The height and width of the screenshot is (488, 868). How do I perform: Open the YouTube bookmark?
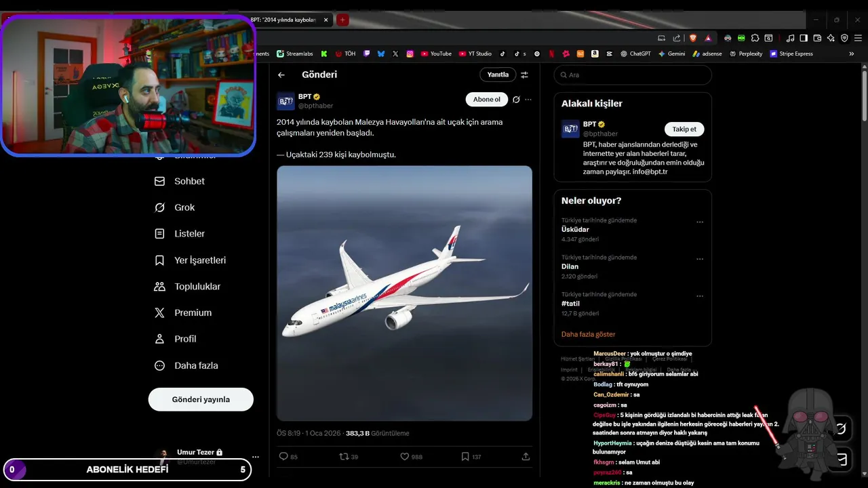click(436, 54)
